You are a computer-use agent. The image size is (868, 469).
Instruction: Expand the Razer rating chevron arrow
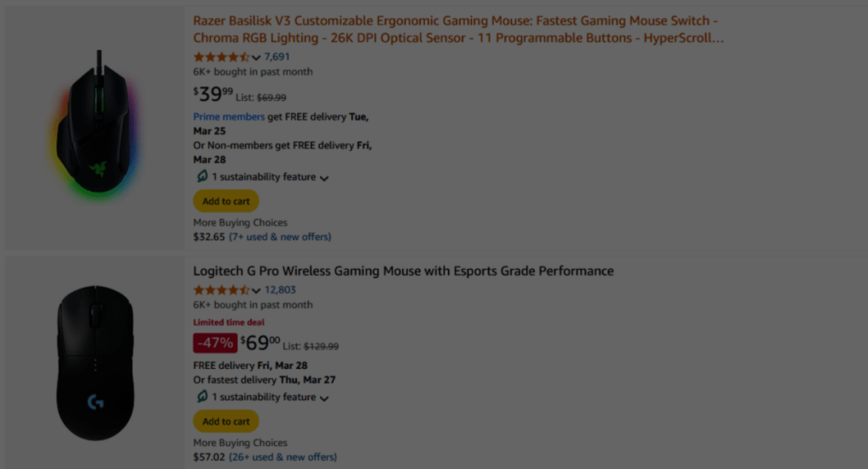click(x=256, y=58)
